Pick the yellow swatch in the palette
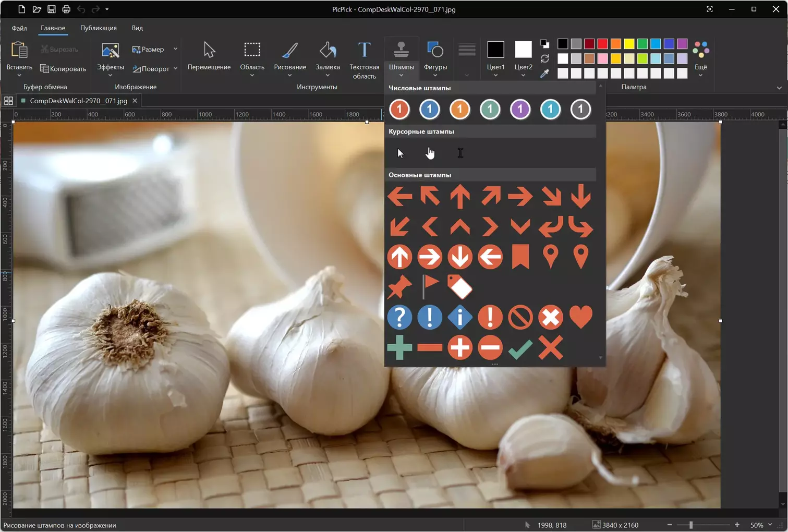 [629, 44]
